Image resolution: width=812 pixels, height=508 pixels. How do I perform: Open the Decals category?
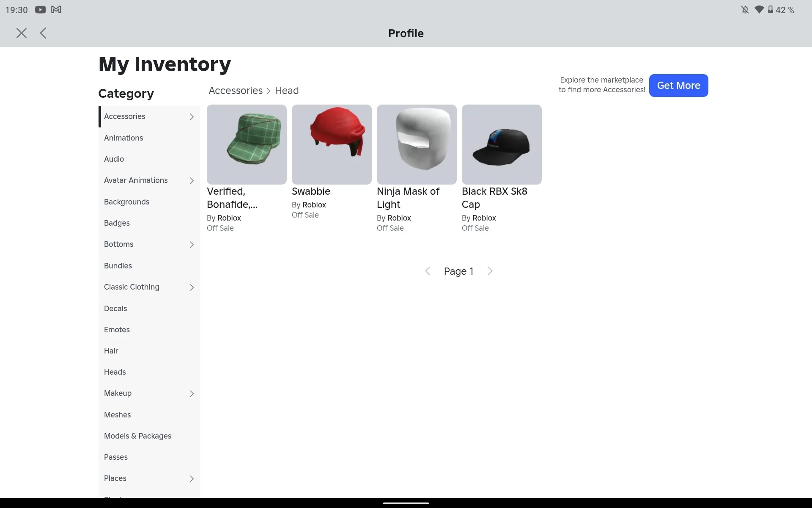point(149,309)
